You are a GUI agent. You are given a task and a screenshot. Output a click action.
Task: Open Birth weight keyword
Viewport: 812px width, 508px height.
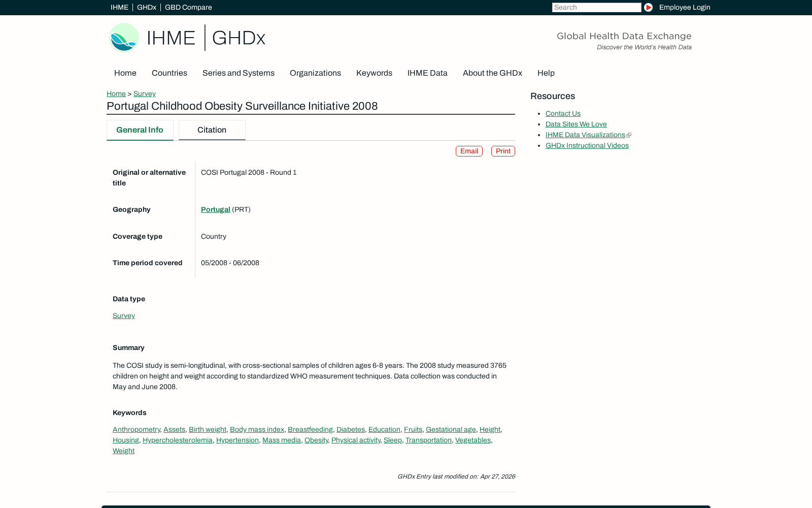(x=208, y=429)
